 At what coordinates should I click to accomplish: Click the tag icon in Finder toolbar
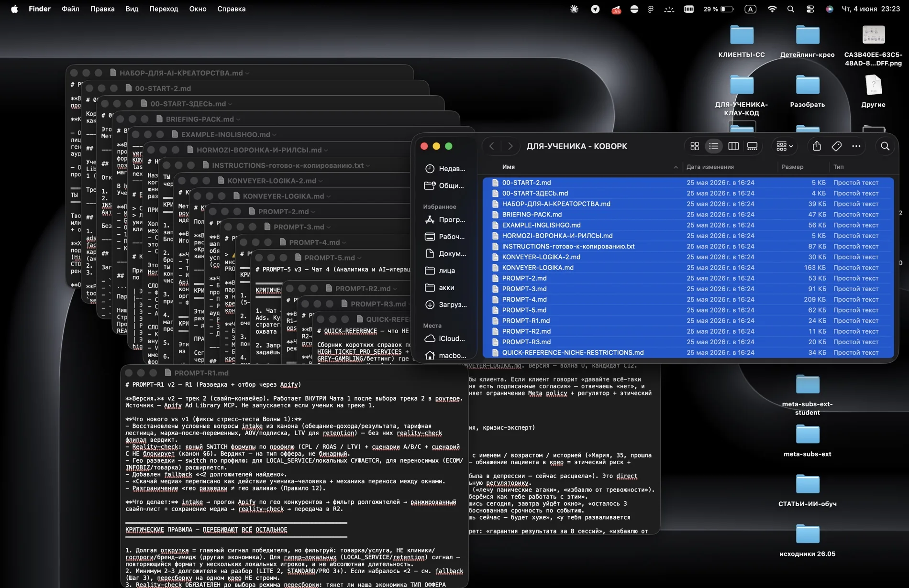click(837, 146)
